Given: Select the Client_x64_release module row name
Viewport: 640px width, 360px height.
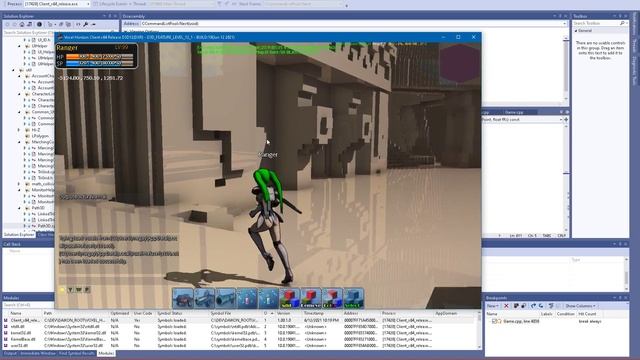Looking at the screenshot, I should [25, 320].
